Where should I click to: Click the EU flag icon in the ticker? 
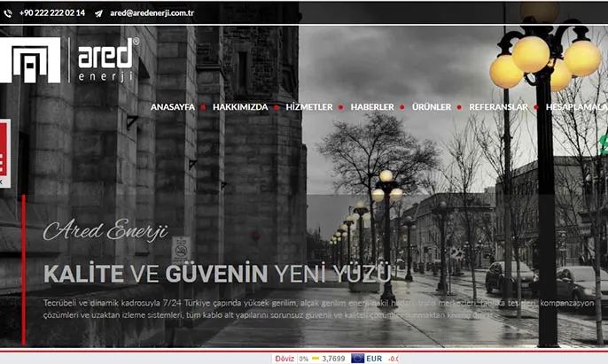coord(357,358)
